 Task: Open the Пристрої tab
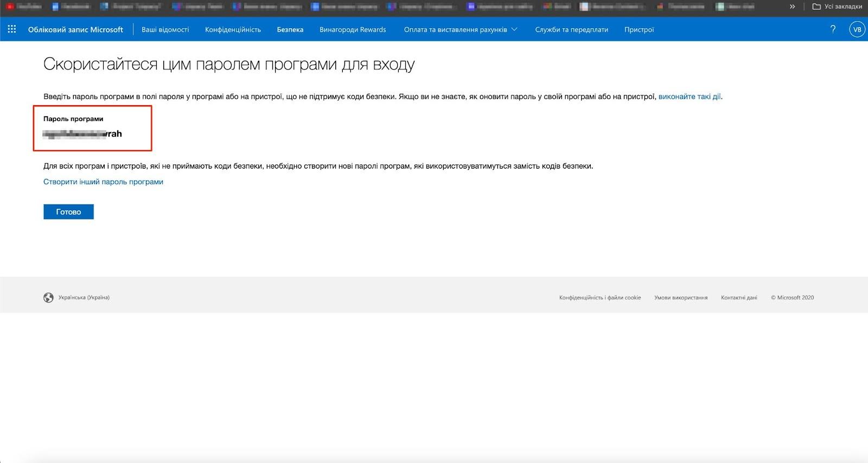click(639, 29)
